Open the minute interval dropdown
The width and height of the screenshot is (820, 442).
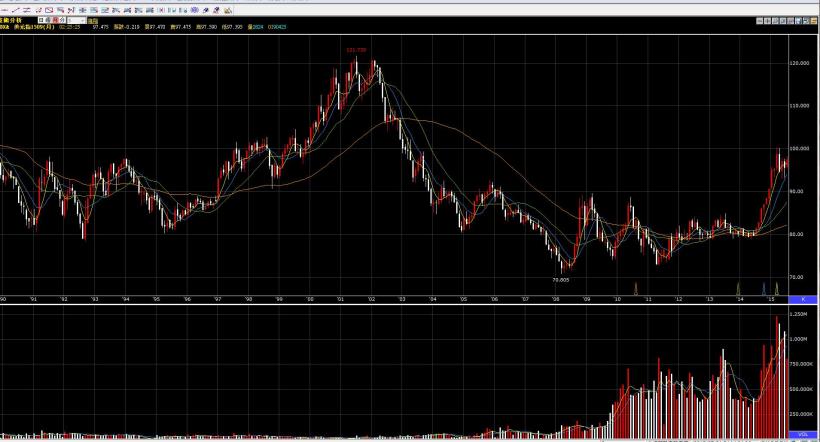point(76,20)
